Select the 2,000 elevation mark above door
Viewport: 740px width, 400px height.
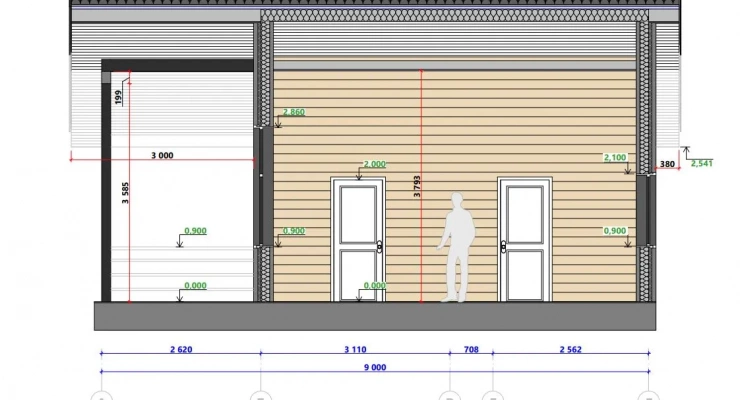click(x=374, y=164)
